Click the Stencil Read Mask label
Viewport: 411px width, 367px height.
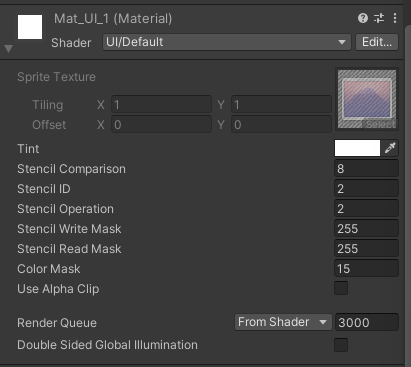point(69,249)
